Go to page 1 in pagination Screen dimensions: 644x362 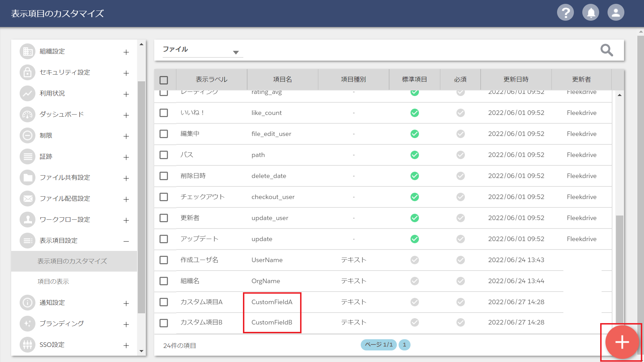pos(404,345)
